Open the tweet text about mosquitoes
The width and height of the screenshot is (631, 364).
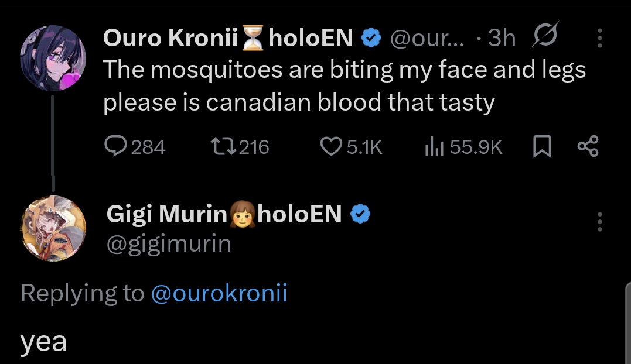pyautogui.click(x=345, y=86)
